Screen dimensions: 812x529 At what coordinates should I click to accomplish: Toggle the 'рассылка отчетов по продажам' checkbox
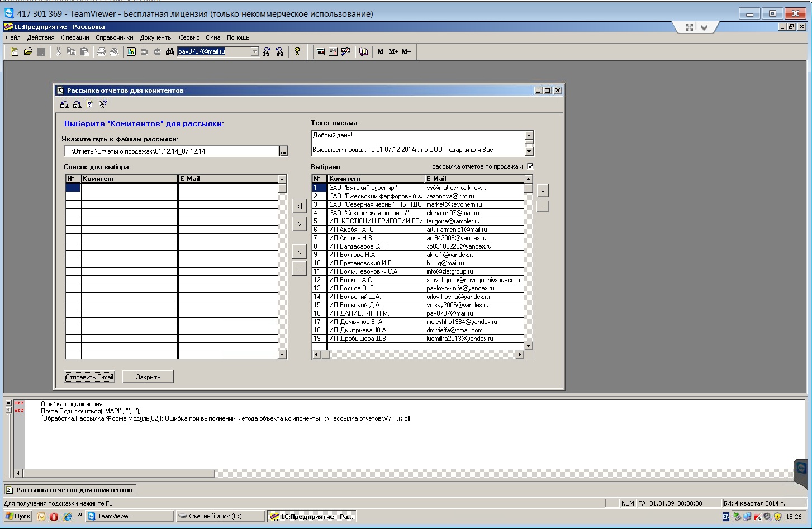[530, 166]
